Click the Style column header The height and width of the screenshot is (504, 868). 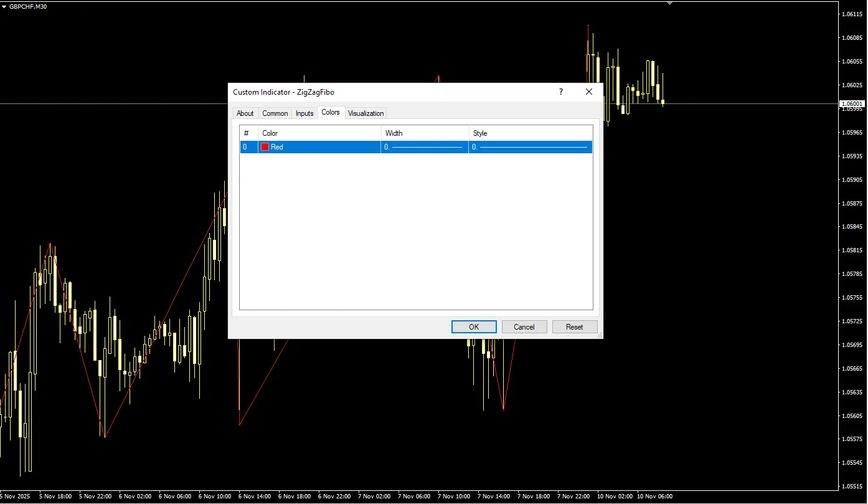click(x=530, y=133)
